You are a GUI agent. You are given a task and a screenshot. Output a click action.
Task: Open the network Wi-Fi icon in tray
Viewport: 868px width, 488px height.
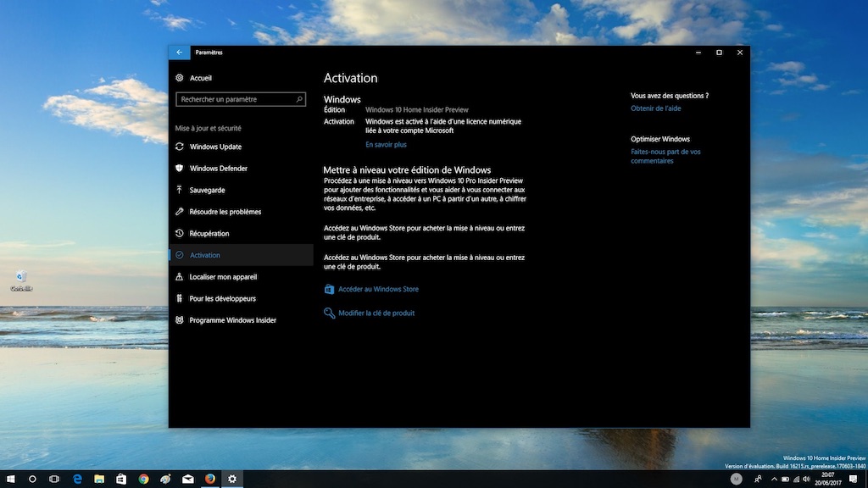[796, 480]
